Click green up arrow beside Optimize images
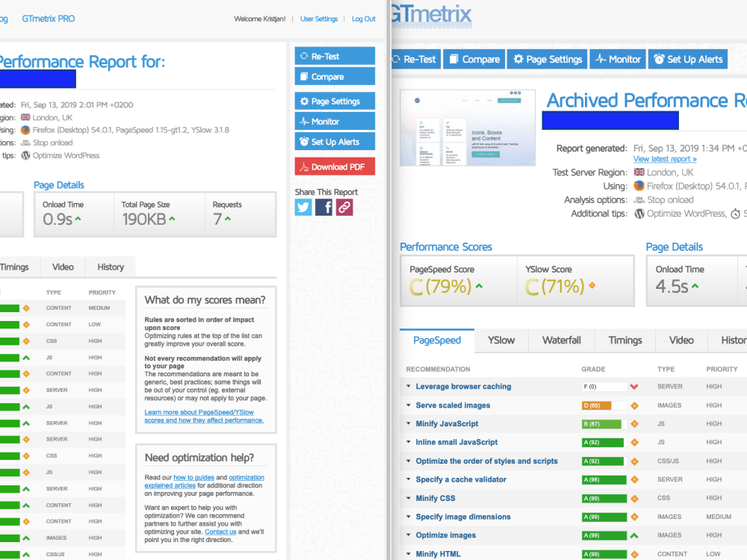747x560 pixels. coord(634,535)
